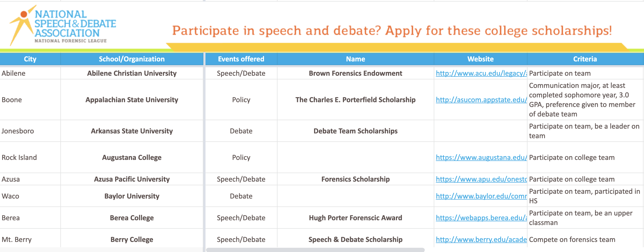Select the Abilene Christian University cell

132,73
